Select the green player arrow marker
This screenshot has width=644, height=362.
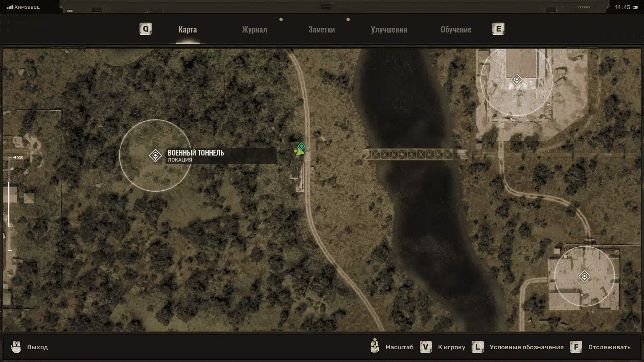coord(299,152)
